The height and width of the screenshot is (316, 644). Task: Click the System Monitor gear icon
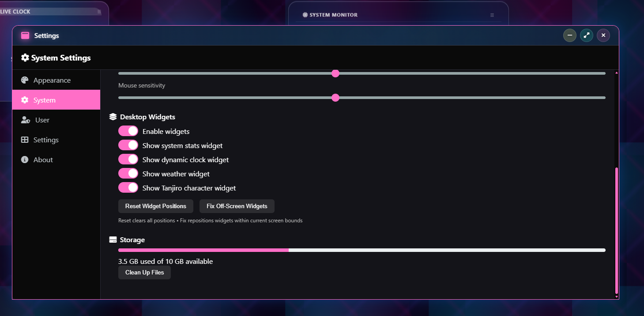pos(305,15)
